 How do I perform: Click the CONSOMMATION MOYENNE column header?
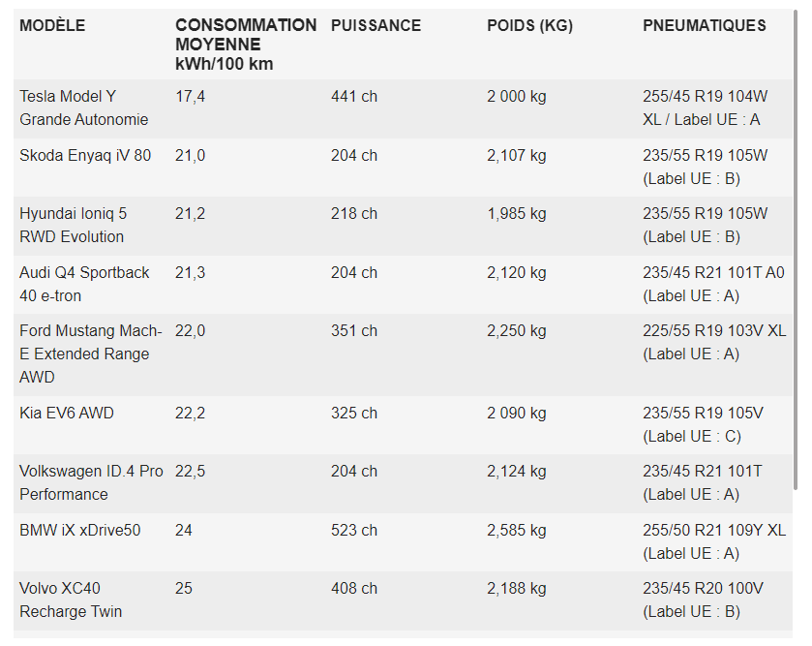246,45
